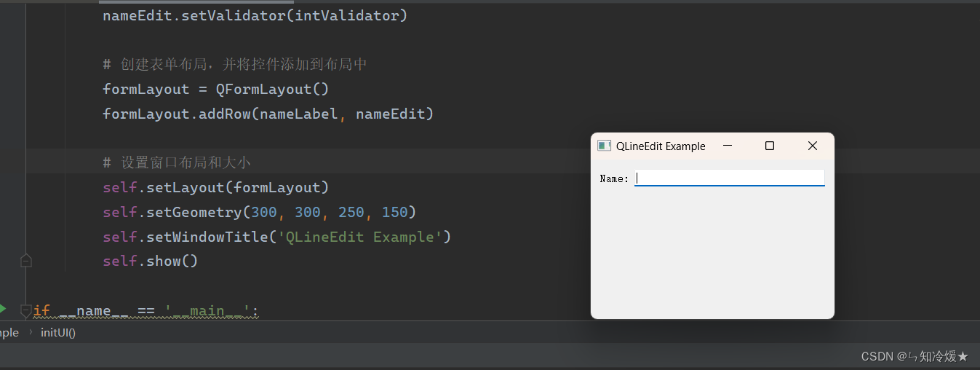The image size is (980, 370).
Task: Click the QFormLayout() constructor call
Action: [x=272, y=89]
